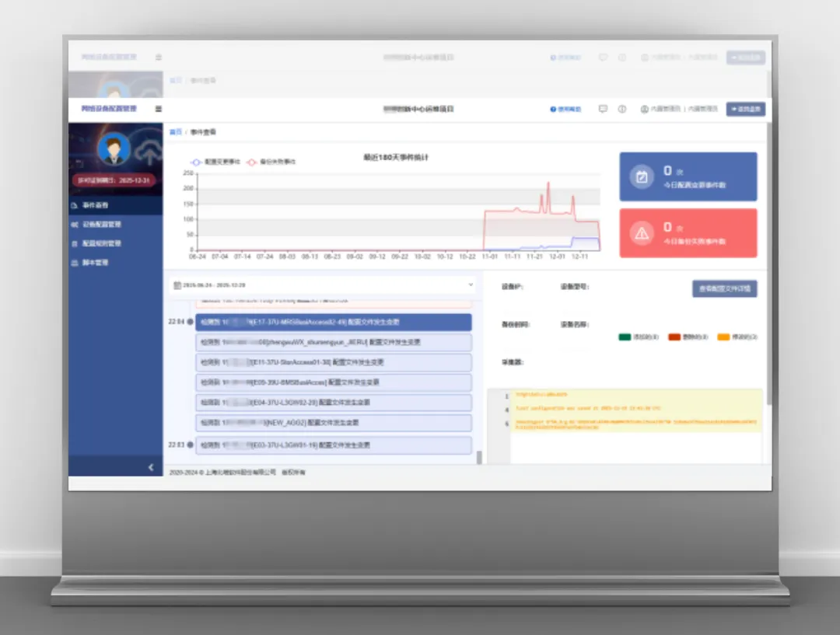
Task: Click the red backup failure count card
Action: point(688,233)
